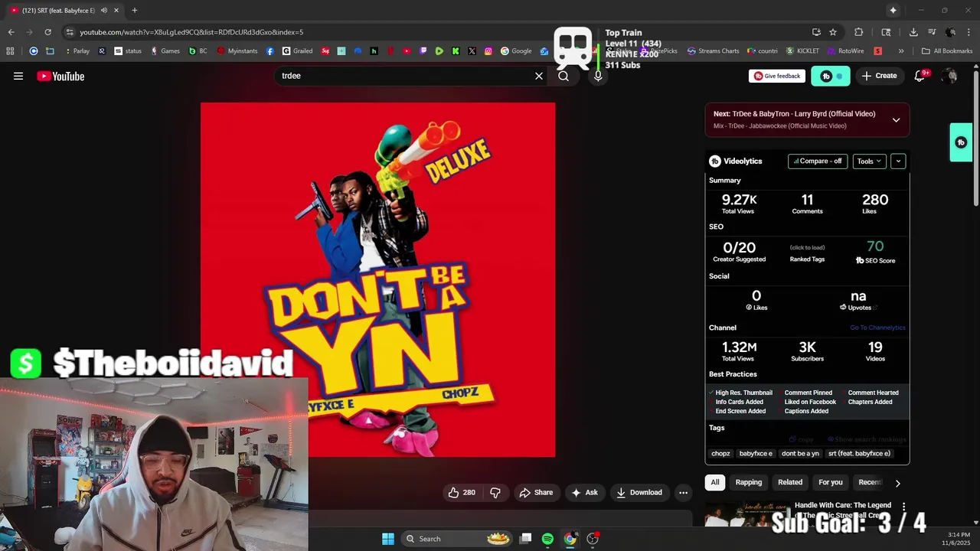The width and height of the screenshot is (980, 551).
Task: Go to the YouTube home logo
Action: (x=60, y=76)
